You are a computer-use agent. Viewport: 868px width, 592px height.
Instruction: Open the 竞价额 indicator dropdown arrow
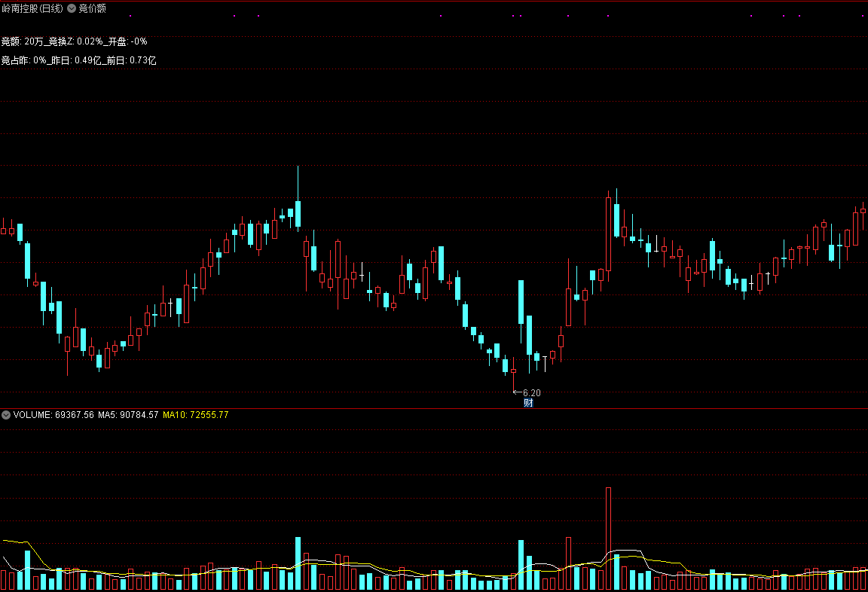[x=72, y=8]
